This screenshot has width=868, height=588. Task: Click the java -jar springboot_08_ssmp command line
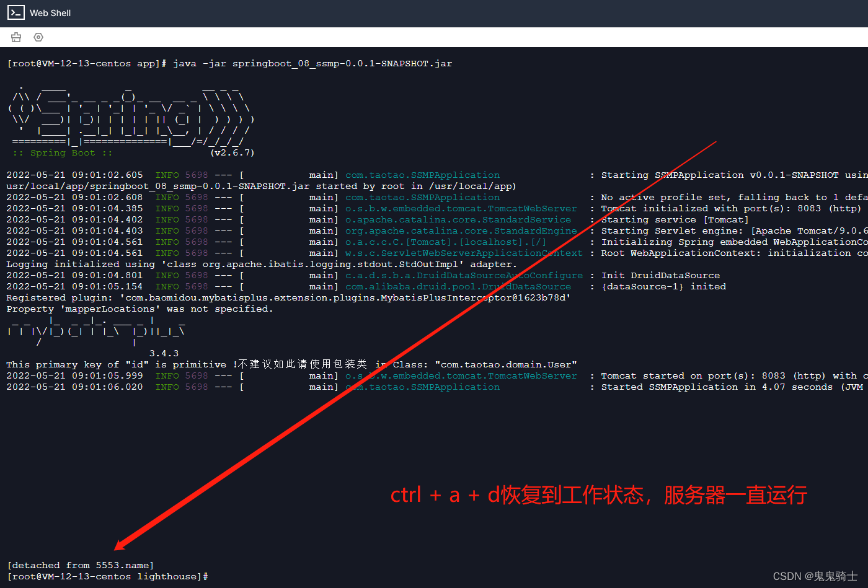(x=229, y=63)
